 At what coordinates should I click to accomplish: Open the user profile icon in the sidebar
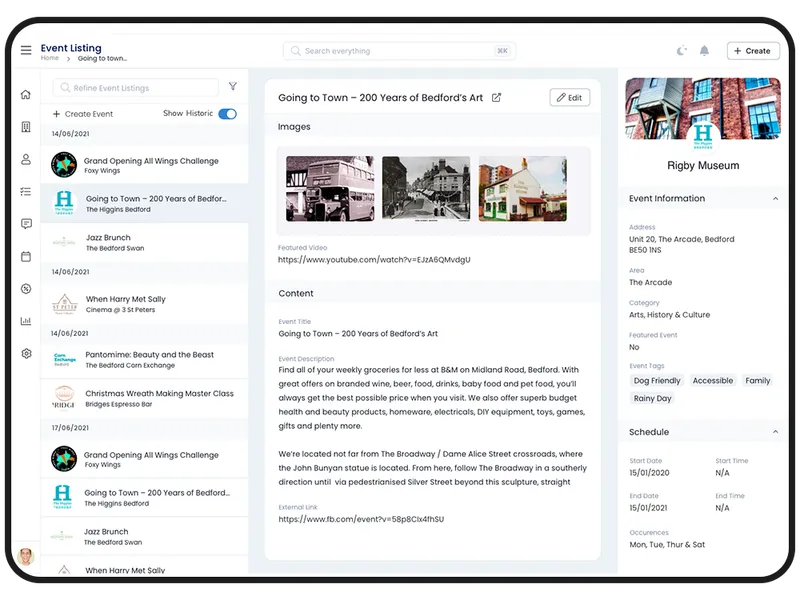pos(26,159)
